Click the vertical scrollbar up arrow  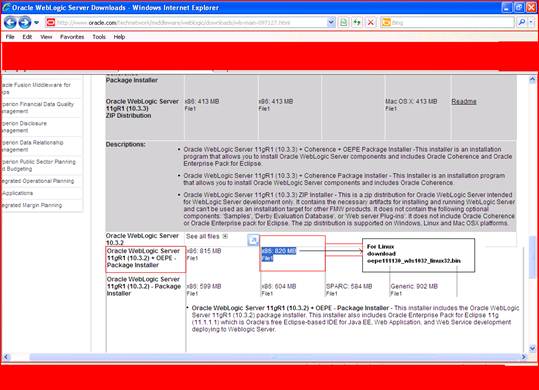[x=532, y=80]
